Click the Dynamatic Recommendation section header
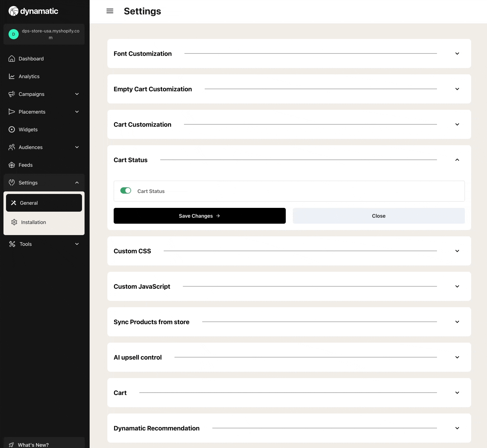Screen dimensions: 487x448 (x=156, y=428)
